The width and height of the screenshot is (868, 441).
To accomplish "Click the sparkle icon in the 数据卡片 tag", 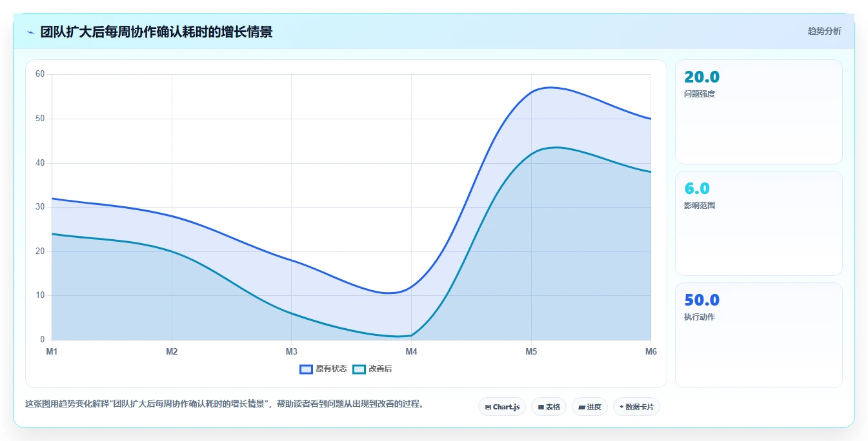I will (621, 407).
